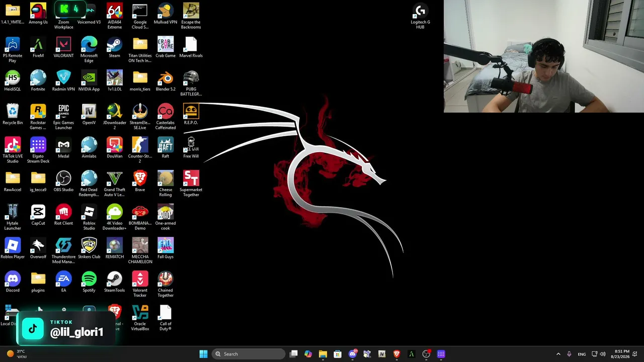644x362 pixels.
Task: Select the Steam desktop icon
Action: click(x=115, y=47)
